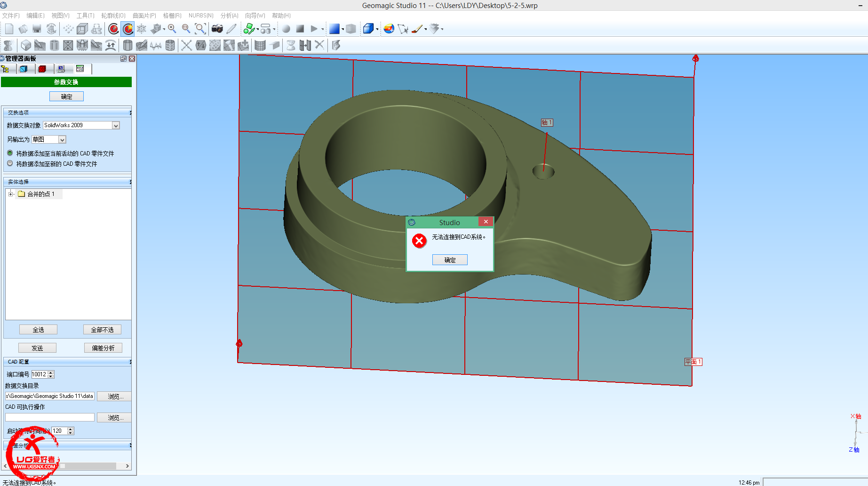Select the red rotation-center icon

[113, 29]
